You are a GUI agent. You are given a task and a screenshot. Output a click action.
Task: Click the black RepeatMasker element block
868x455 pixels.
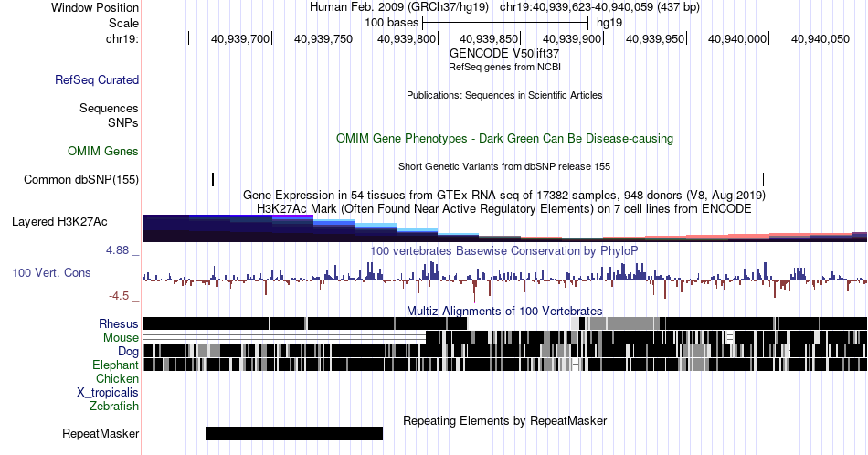point(294,433)
